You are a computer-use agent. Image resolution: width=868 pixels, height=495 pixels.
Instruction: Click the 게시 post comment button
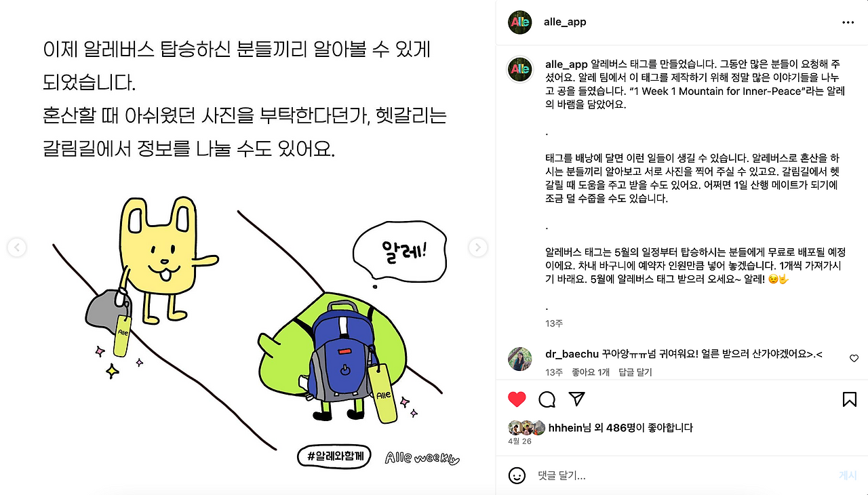848,475
